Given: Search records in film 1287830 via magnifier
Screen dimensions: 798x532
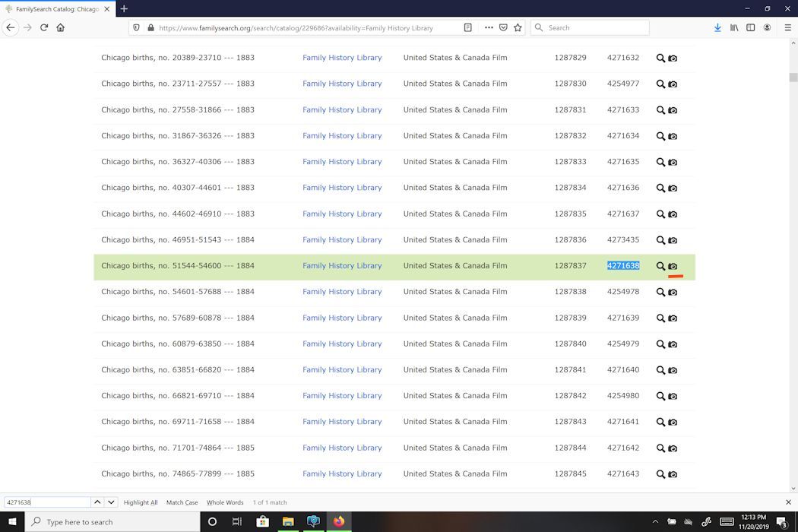Looking at the screenshot, I should point(660,84).
